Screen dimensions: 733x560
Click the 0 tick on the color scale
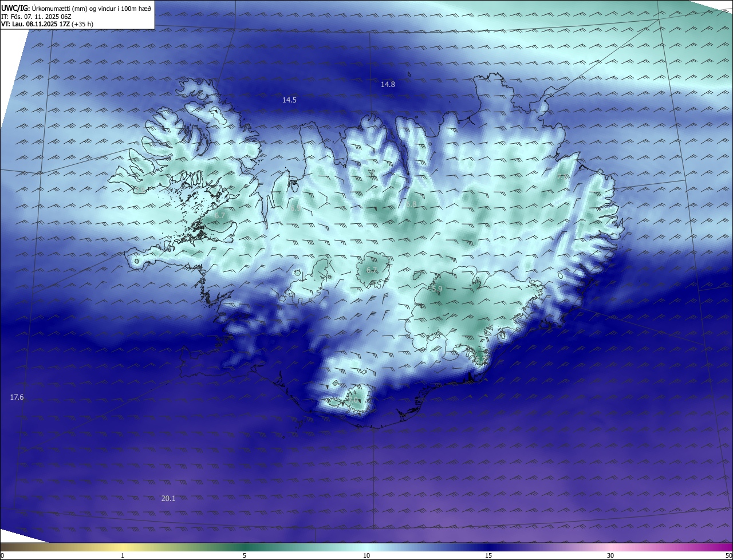point(2,555)
